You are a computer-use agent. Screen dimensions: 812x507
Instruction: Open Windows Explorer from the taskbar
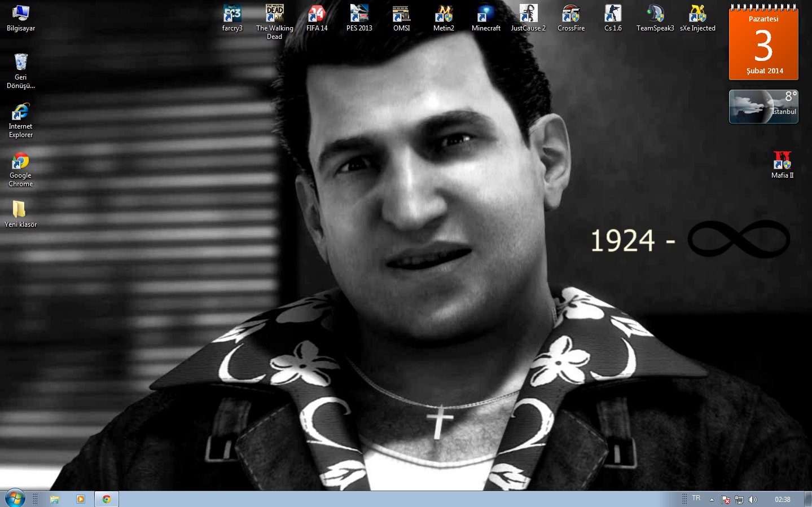coord(55,499)
